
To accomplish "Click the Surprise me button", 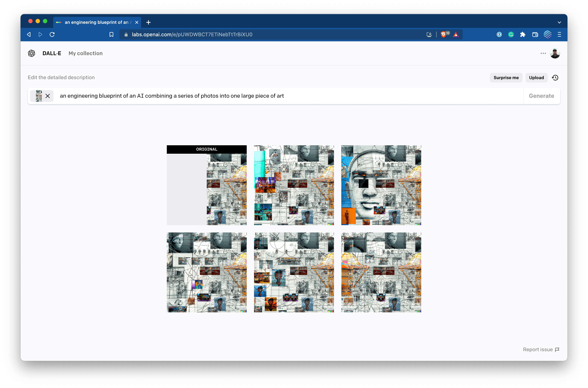I will pos(506,77).
